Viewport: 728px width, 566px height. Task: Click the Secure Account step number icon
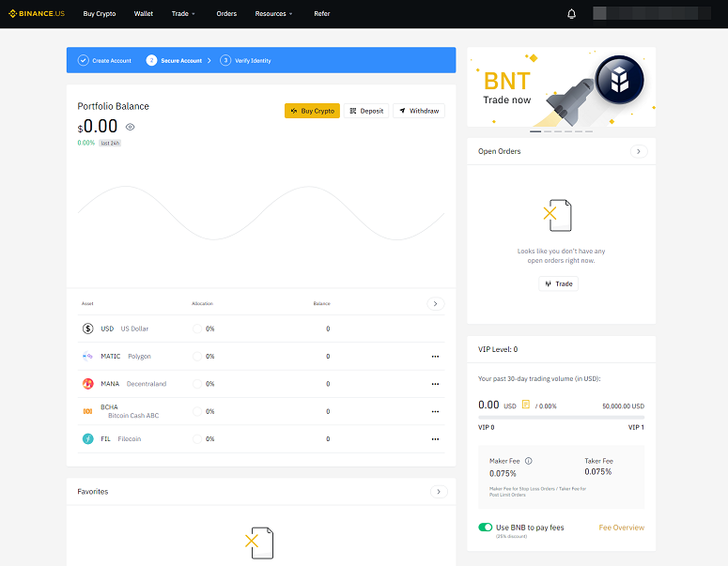[151, 60]
